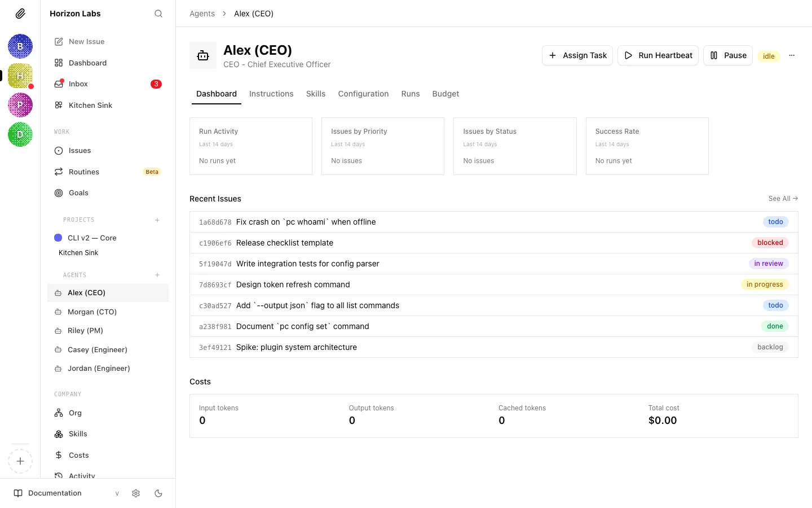Open issue Document pc config set command
This screenshot has width=812, height=508.
pyautogui.click(x=494, y=326)
